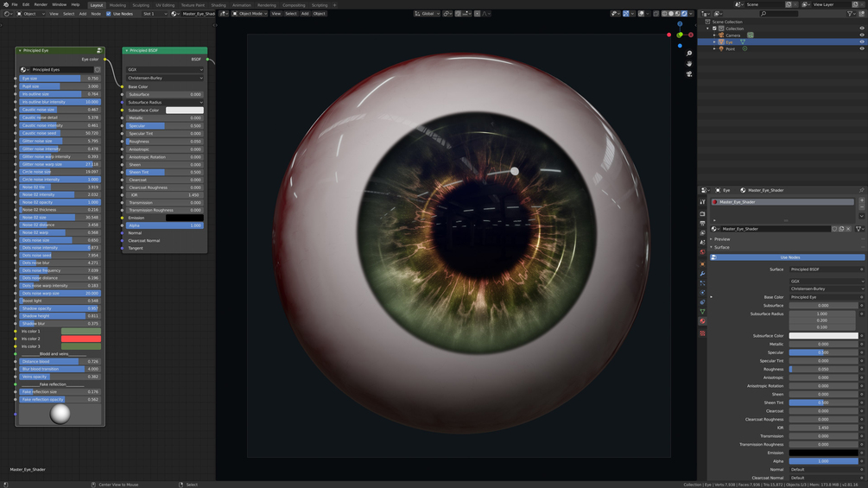Click fake user shield beside Master_Eye_Shader
The width and height of the screenshot is (868, 488).
pyautogui.click(x=835, y=229)
